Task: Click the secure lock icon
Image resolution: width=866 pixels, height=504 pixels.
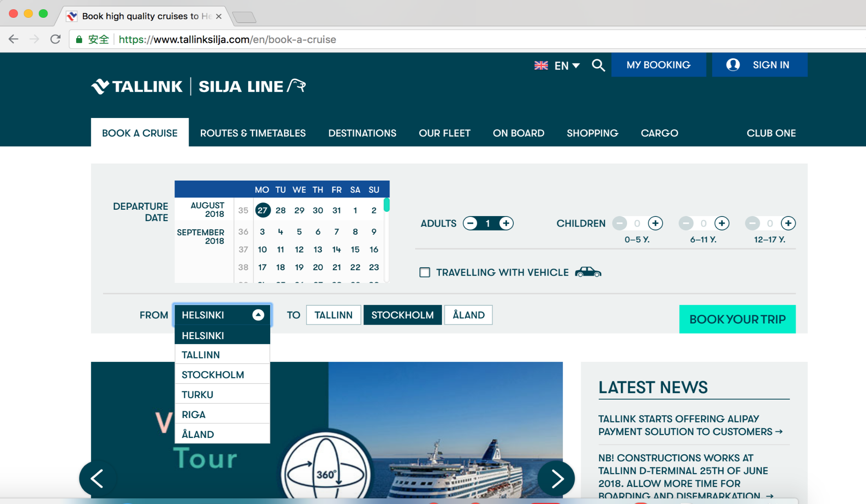Action: pyautogui.click(x=79, y=39)
